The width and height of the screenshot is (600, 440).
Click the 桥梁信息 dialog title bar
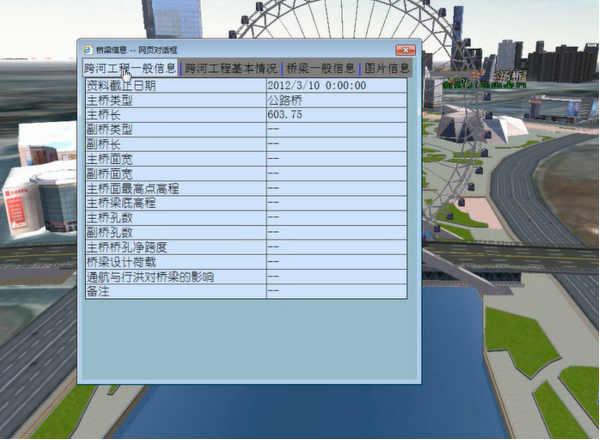click(250, 49)
